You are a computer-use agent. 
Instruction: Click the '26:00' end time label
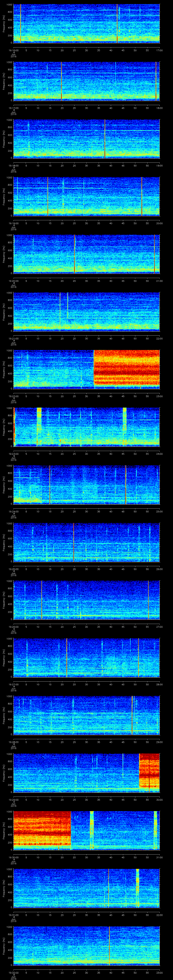click(160, 569)
